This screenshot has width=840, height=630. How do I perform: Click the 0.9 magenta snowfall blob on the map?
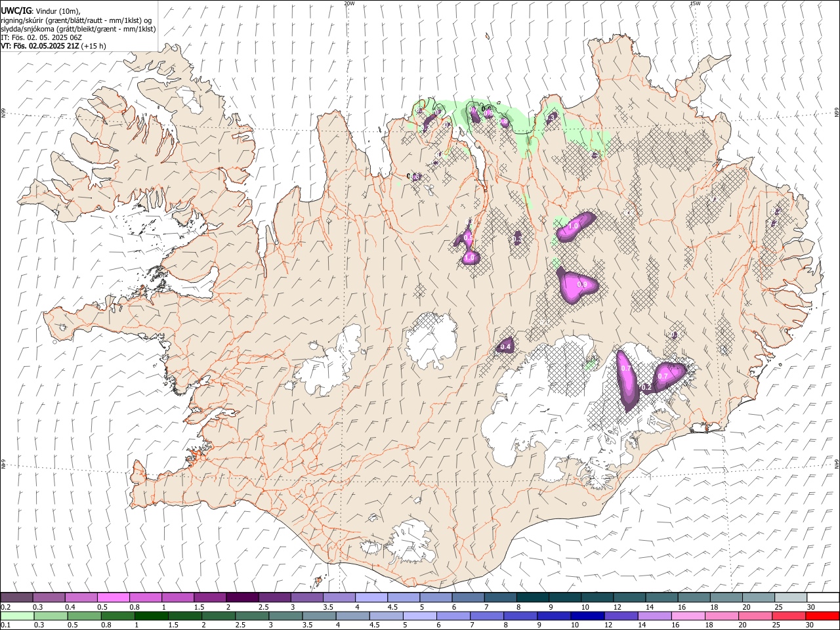[577, 287]
